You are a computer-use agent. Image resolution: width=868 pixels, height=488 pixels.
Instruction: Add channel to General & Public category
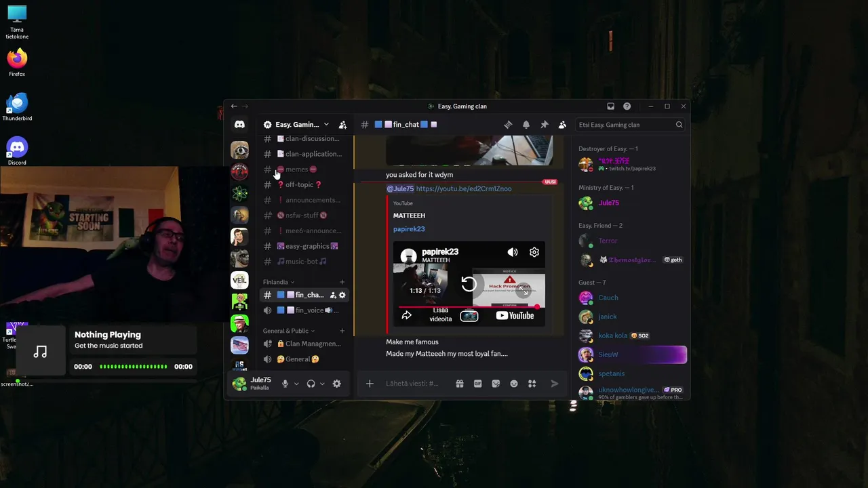[x=342, y=331]
